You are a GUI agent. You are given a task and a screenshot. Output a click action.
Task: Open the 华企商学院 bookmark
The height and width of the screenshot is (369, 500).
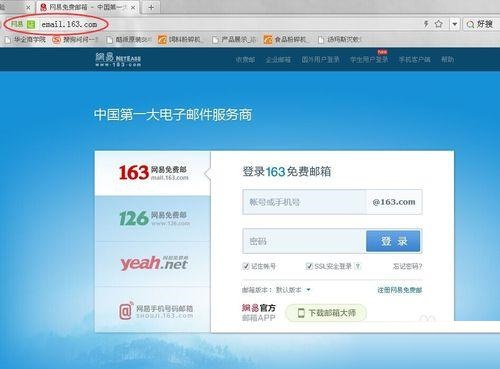tap(26, 40)
